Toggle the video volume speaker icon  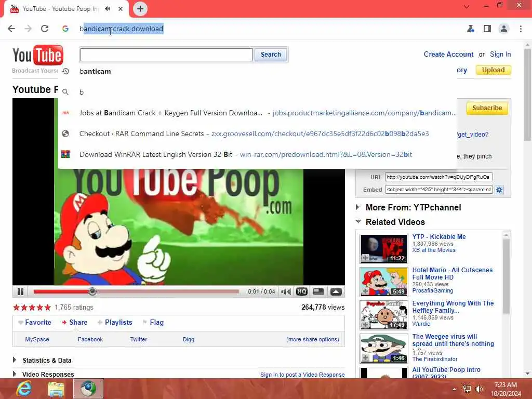pos(286,291)
